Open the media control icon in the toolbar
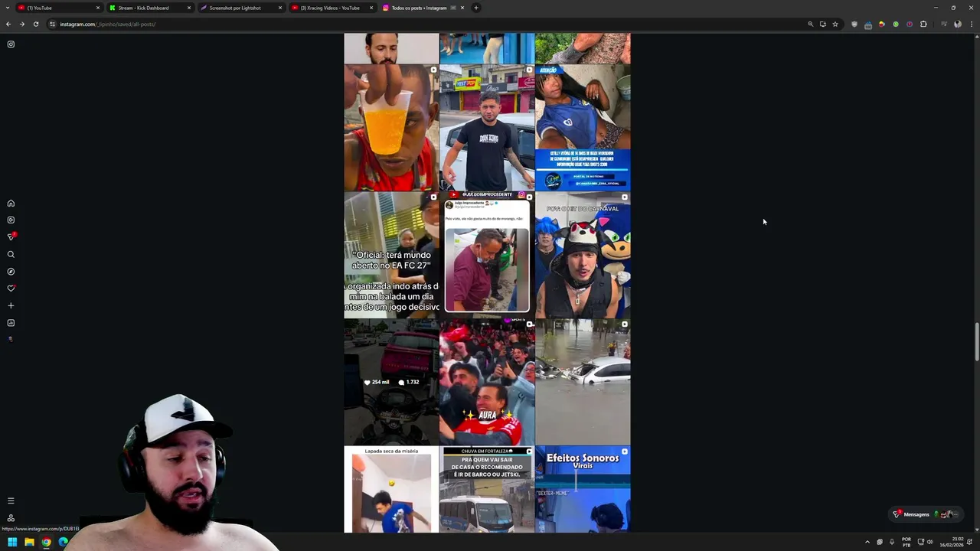Image resolution: width=980 pixels, height=551 pixels. click(943, 24)
